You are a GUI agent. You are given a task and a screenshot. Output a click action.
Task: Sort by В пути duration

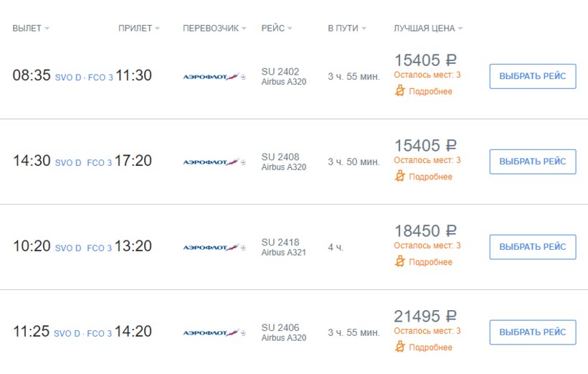coord(346,29)
